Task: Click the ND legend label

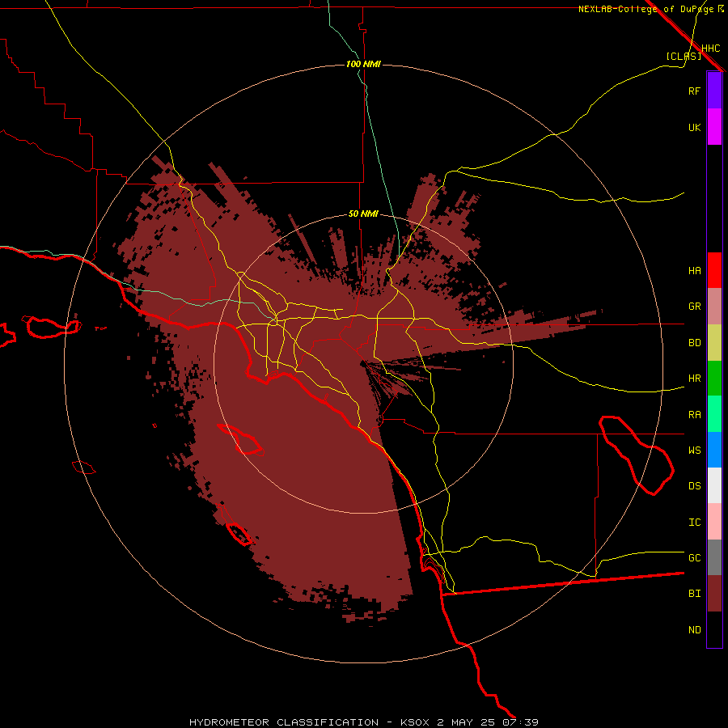Action: click(x=694, y=630)
